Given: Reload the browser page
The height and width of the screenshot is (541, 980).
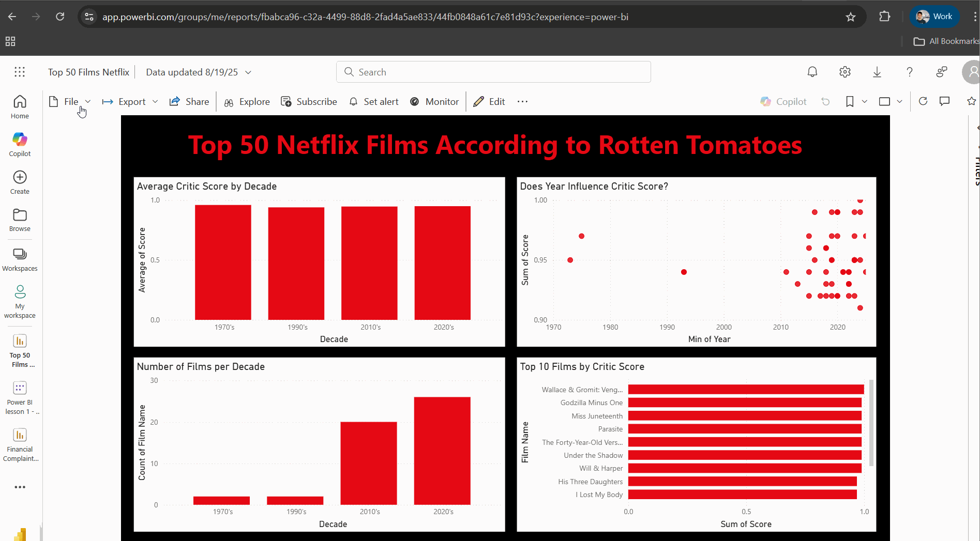Looking at the screenshot, I should [x=60, y=17].
